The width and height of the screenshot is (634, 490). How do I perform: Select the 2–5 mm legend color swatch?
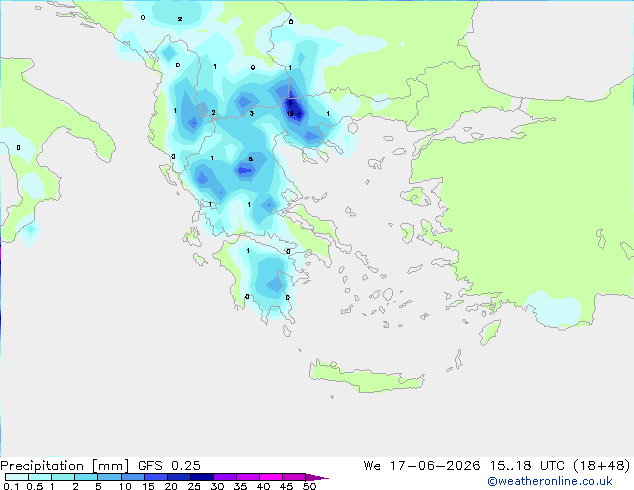[86, 477]
